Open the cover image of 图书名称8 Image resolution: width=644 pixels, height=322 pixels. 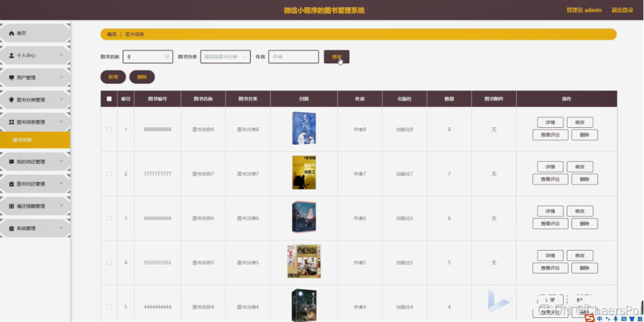click(x=304, y=128)
